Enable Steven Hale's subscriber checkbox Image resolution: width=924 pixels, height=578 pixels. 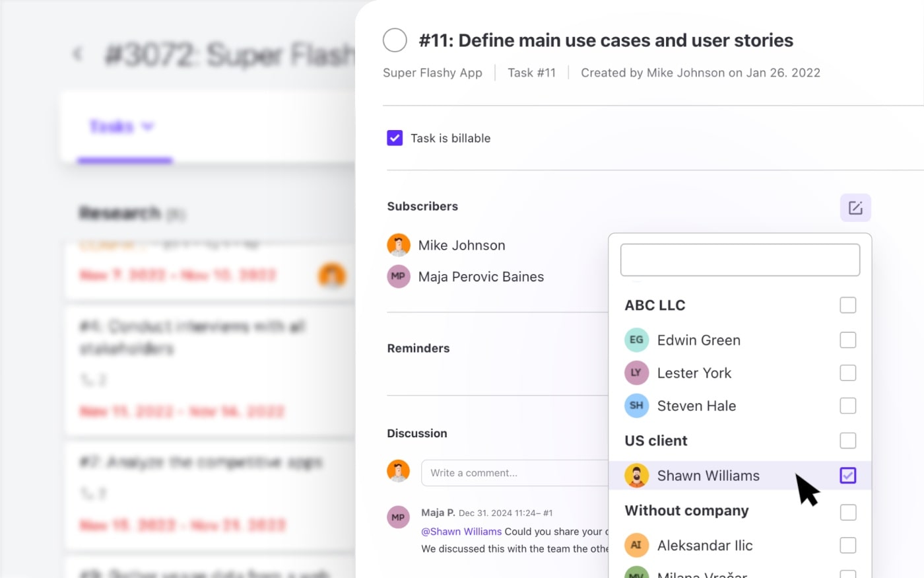848,406
